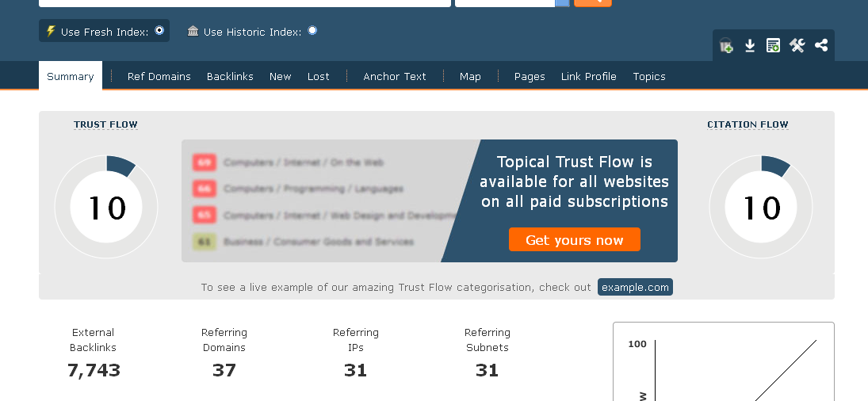
Task: Open the Ref Domains tab
Action: [x=159, y=76]
